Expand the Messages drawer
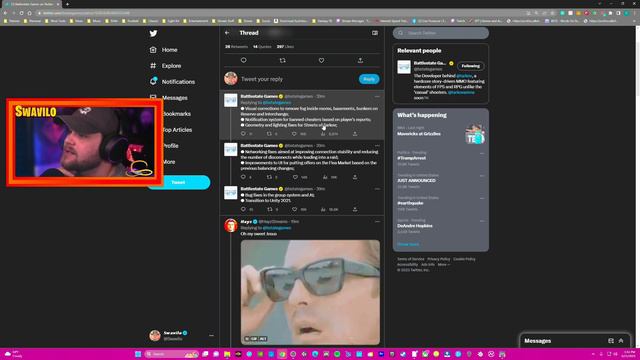640x360 pixels. pyautogui.click(x=621, y=341)
